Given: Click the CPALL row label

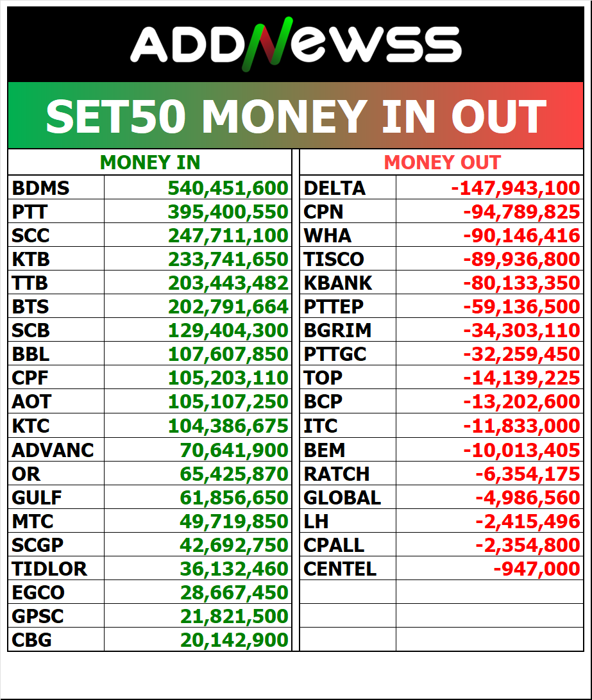Looking at the screenshot, I should click(334, 545).
